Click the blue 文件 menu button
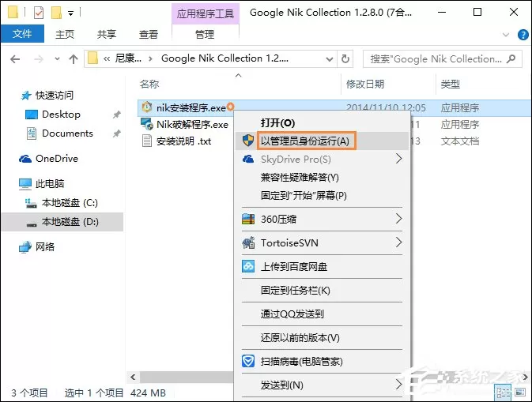 pos(22,34)
